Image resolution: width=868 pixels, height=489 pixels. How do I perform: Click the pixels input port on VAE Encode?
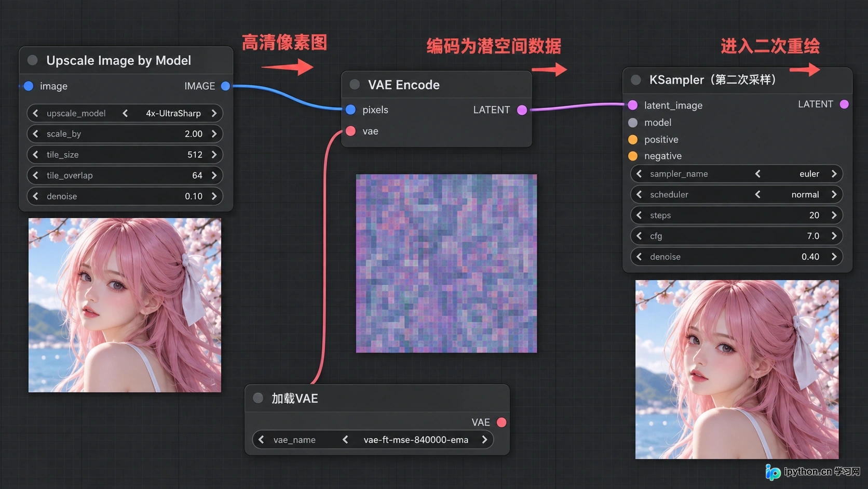point(350,110)
